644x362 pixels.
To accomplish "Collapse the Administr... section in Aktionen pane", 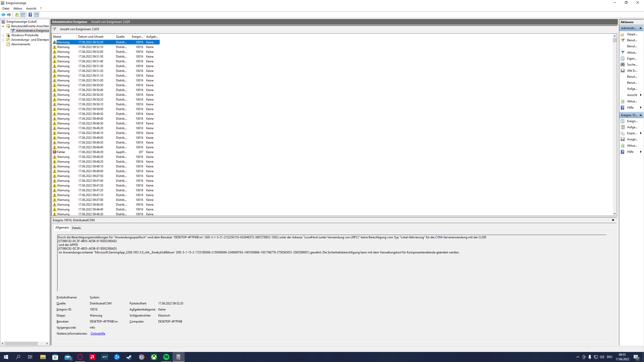I will point(640,28).
